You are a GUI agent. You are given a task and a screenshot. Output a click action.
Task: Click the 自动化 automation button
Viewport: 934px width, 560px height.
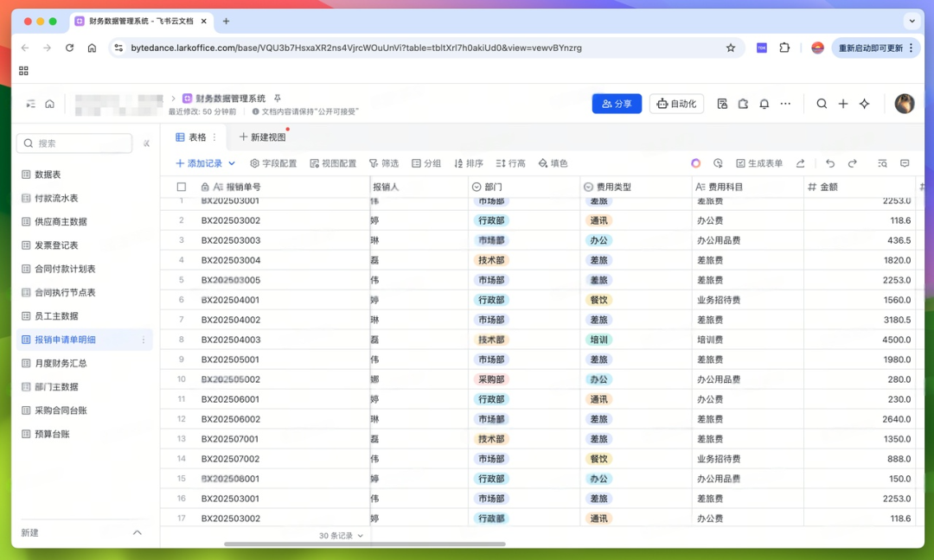coord(676,104)
